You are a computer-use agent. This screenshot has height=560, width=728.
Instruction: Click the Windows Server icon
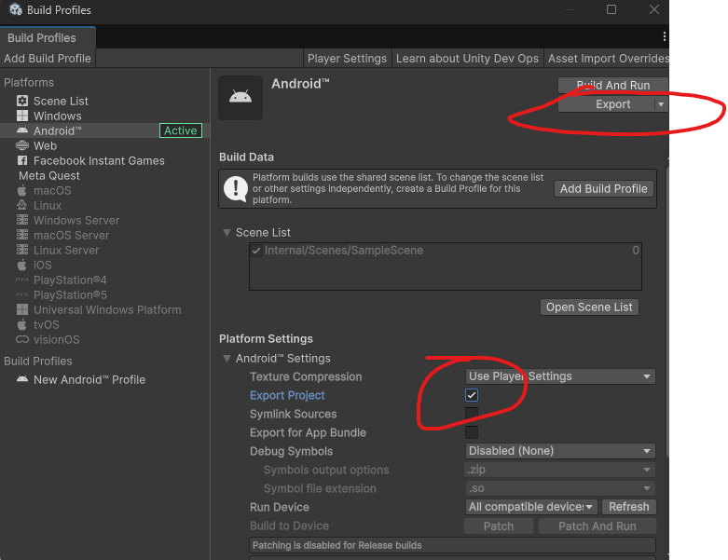tap(22, 220)
